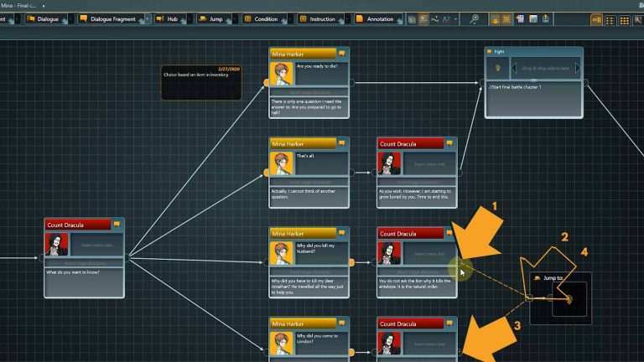Click the search icon at far right toolbar

(x=638, y=20)
